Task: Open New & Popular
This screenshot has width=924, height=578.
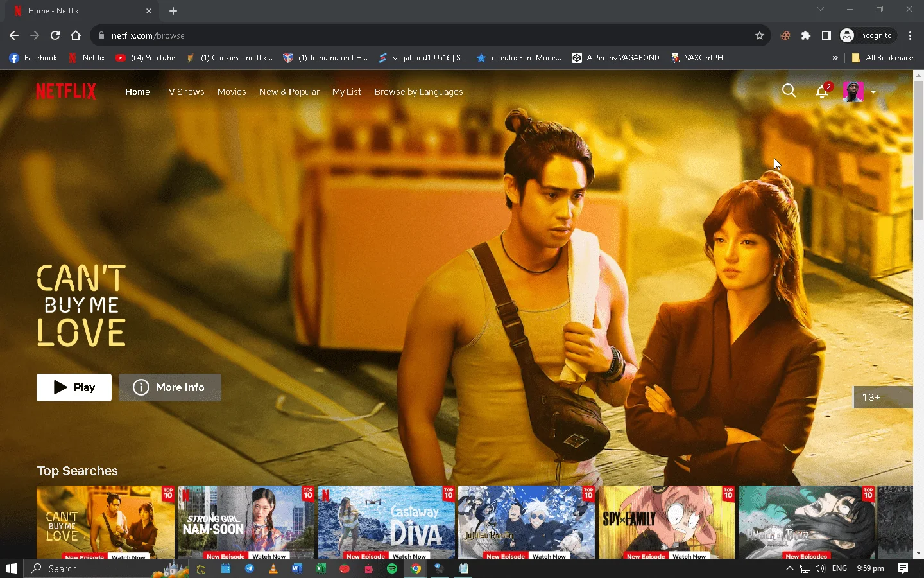Action: click(x=289, y=92)
